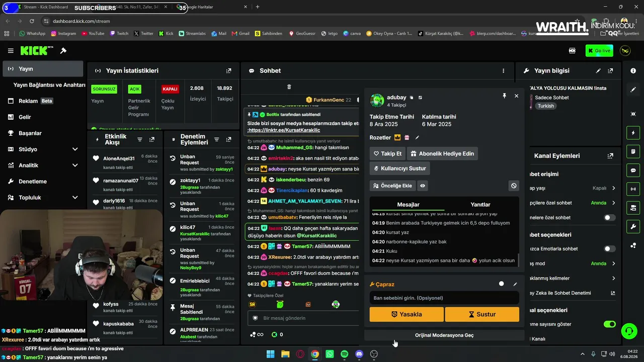Click the wrench icon in right sidebar

tap(633, 226)
